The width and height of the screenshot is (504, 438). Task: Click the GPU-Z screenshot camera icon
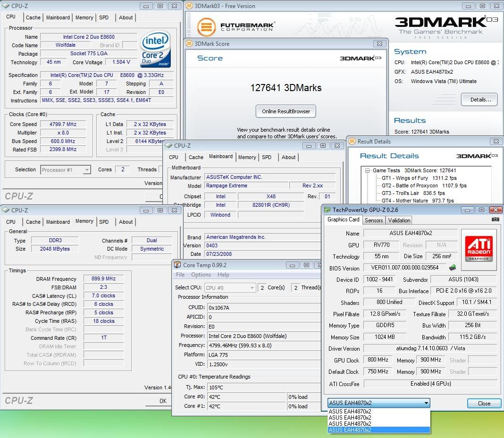click(495, 219)
